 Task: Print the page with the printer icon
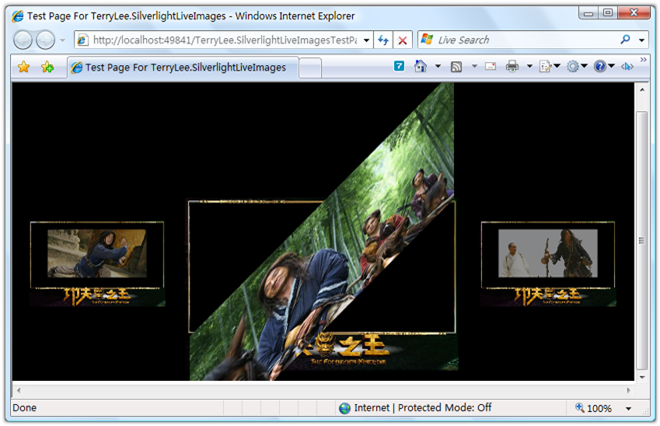point(512,66)
